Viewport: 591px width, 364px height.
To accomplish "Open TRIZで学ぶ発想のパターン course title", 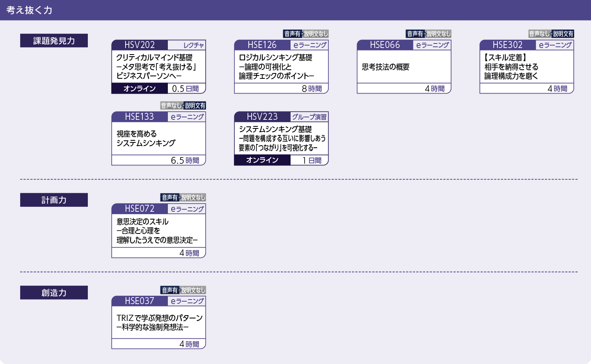I will [x=160, y=318].
